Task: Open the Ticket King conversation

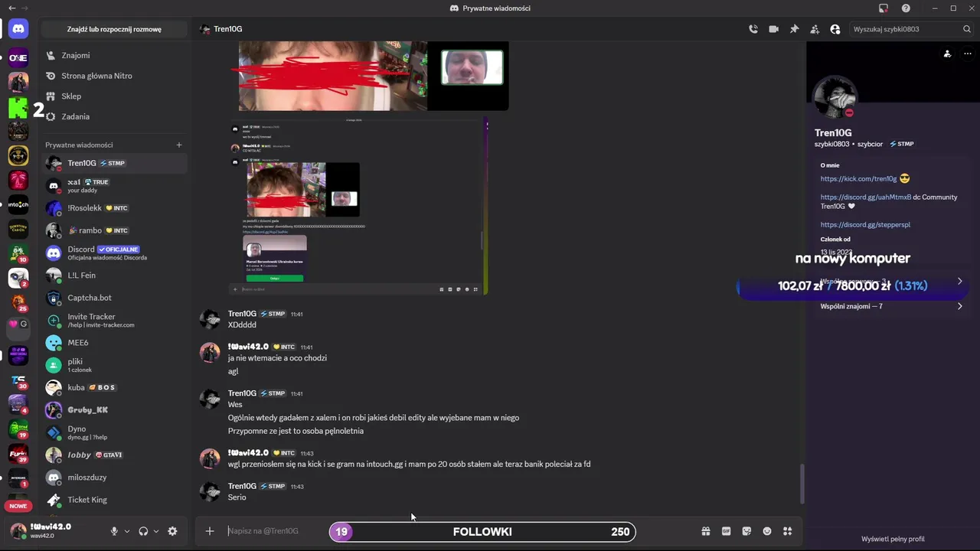Action: tap(114, 500)
